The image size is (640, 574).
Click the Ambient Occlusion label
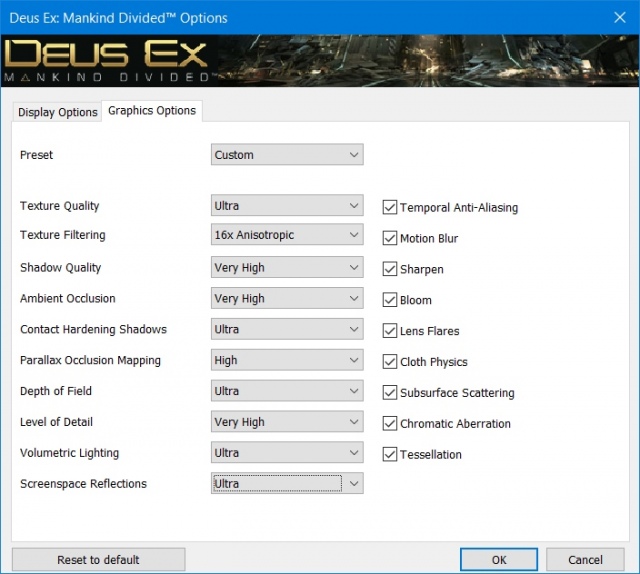(x=68, y=298)
